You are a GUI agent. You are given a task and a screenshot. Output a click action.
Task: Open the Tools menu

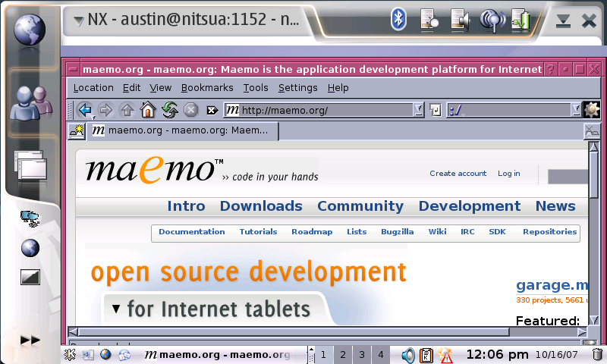tap(256, 88)
